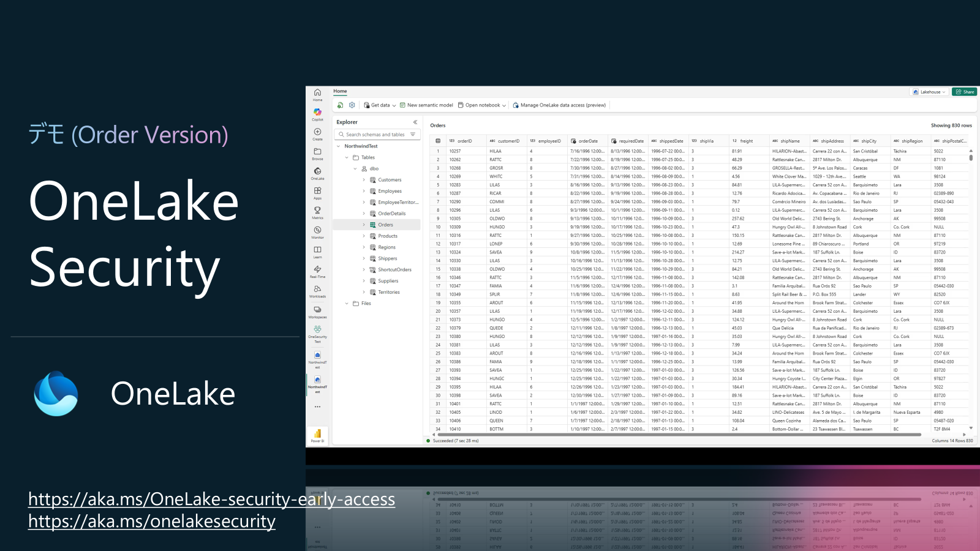The image size is (980, 551).
Task: Collapse the Explorer pane with double-chevron icon
Action: [415, 122]
